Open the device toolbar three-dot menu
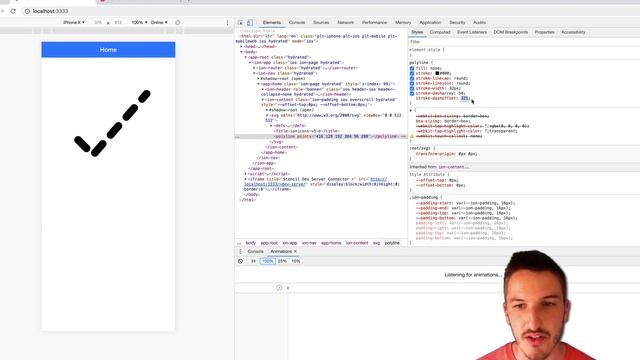Screen dimensions: 640x360 click(x=227, y=22)
